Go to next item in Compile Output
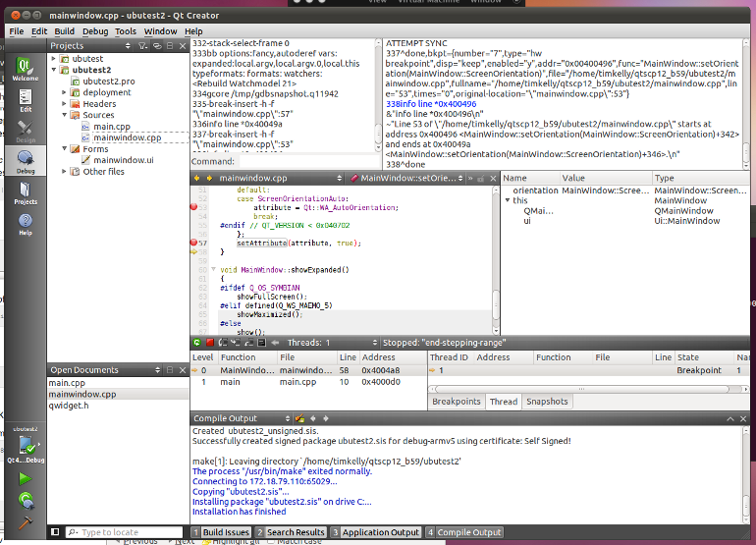Viewport: 756px width, 545px height. point(325,418)
